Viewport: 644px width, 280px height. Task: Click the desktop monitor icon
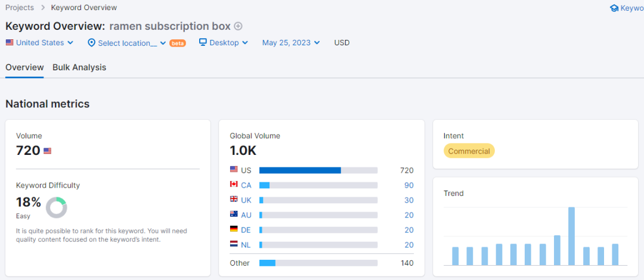(203, 42)
